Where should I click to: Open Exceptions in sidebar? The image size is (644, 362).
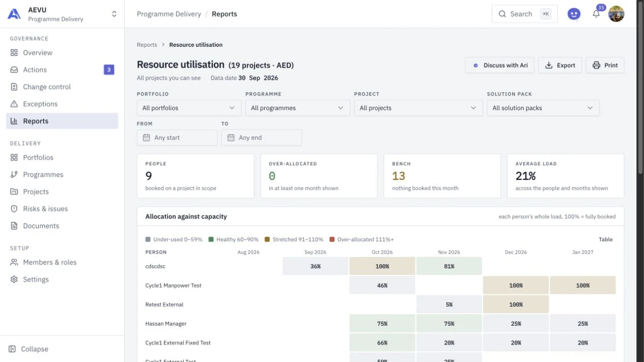(x=62, y=104)
